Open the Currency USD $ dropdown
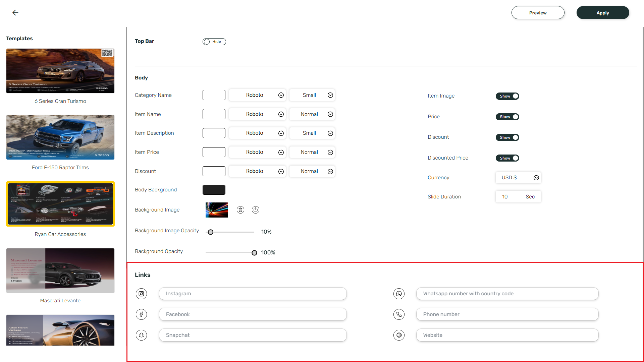This screenshot has width=644, height=362. click(518, 178)
